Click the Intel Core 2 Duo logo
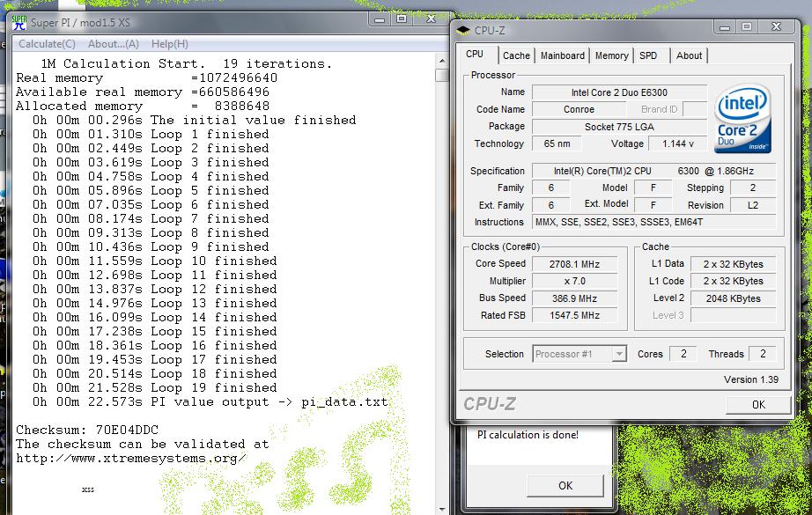Viewport: 812px width, 515px height. pos(743,121)
